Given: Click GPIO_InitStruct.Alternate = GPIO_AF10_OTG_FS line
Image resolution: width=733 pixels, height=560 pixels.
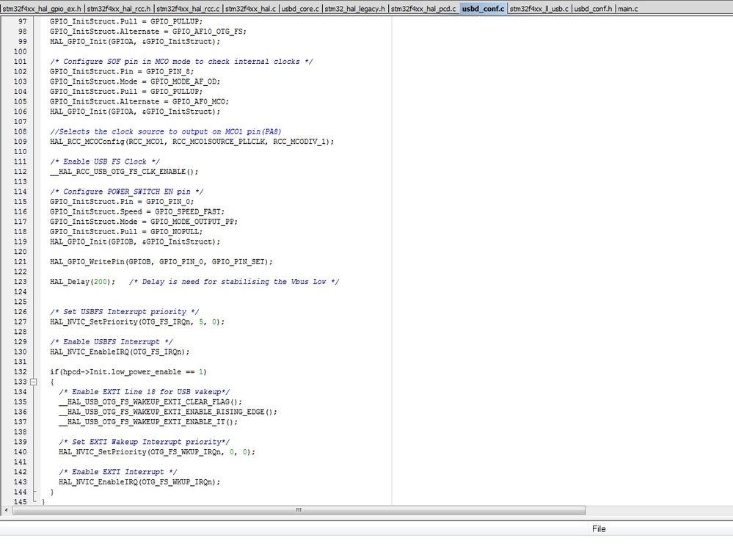Looking at the screenshot, I should pos(148,32).
